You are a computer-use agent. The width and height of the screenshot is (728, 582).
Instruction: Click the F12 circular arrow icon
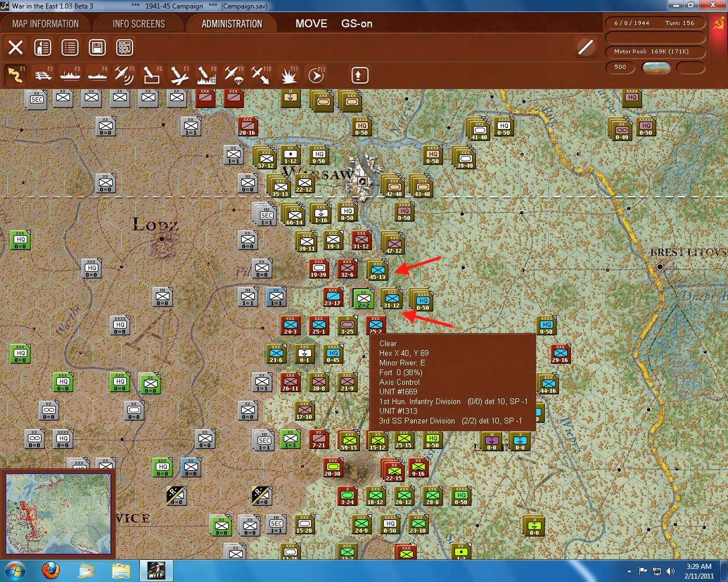point(316,75)
